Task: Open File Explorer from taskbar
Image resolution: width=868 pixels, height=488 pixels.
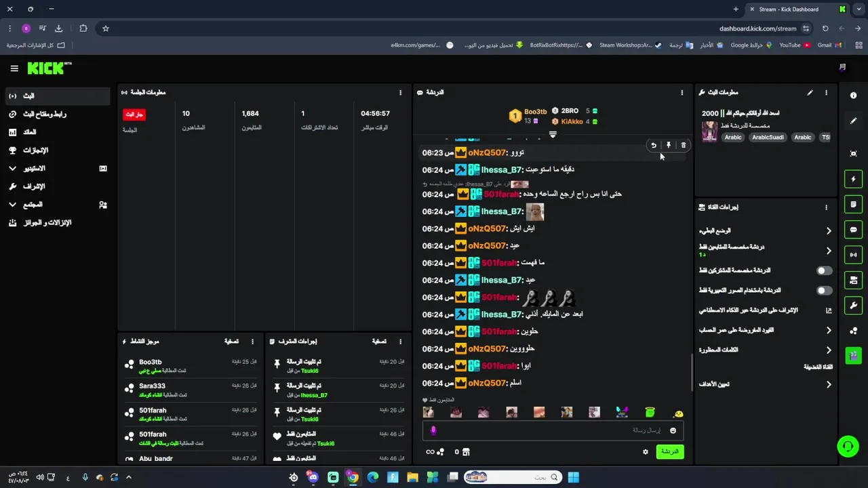Action: (412, 477)
